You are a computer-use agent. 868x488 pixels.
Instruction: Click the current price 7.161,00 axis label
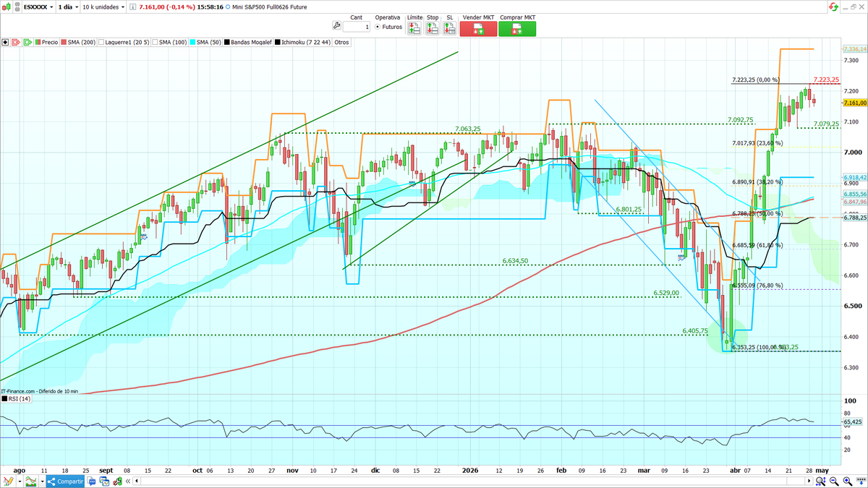855,103
